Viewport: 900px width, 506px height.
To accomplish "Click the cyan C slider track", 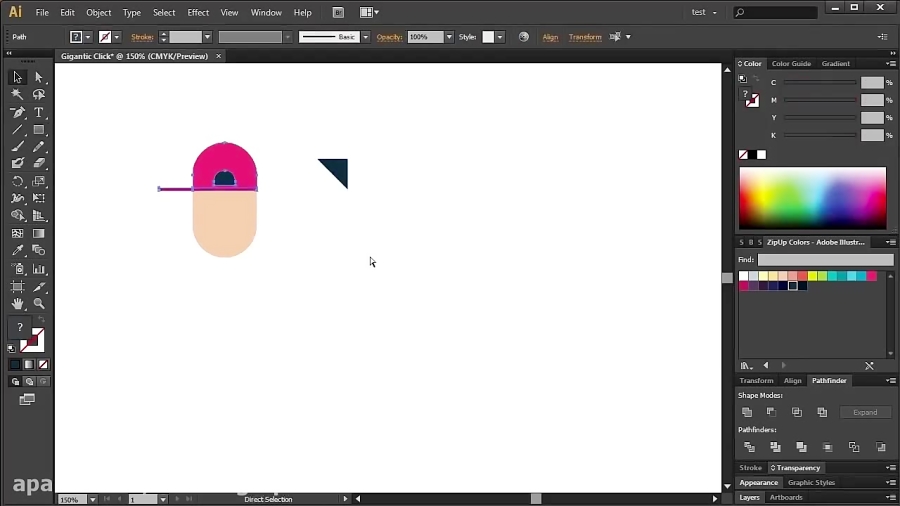I will [820, 83].
